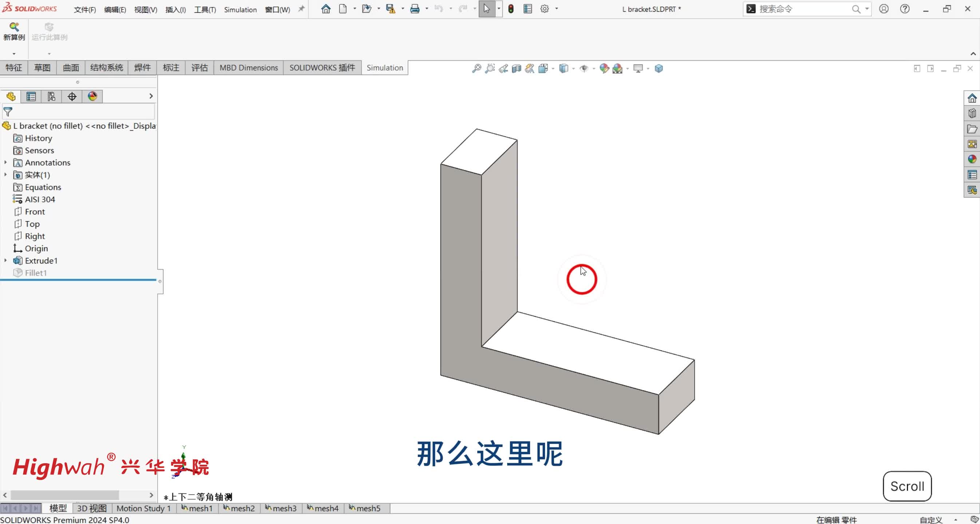Click the Scroll button
Screen dimensions: 980x524
tap(907, 487)
